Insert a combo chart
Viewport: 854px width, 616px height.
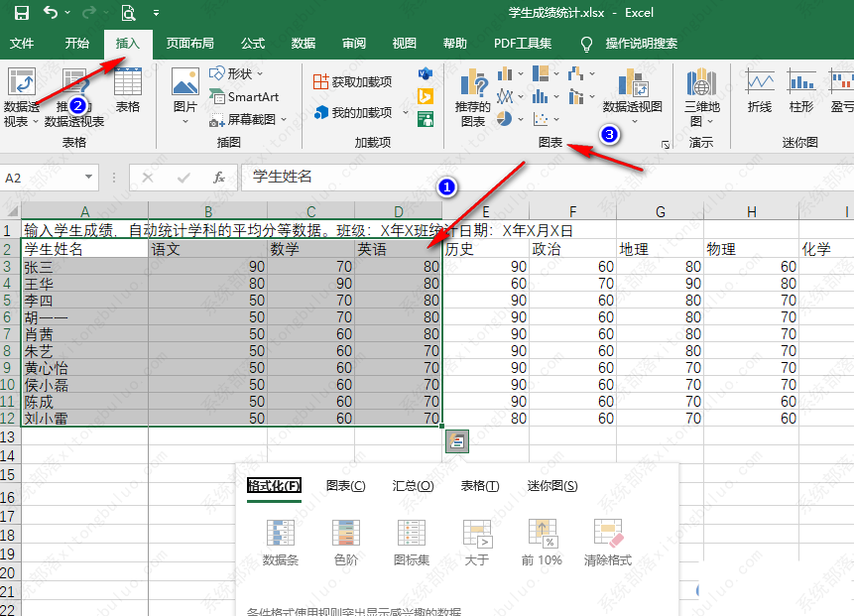[x=575, y=96]
